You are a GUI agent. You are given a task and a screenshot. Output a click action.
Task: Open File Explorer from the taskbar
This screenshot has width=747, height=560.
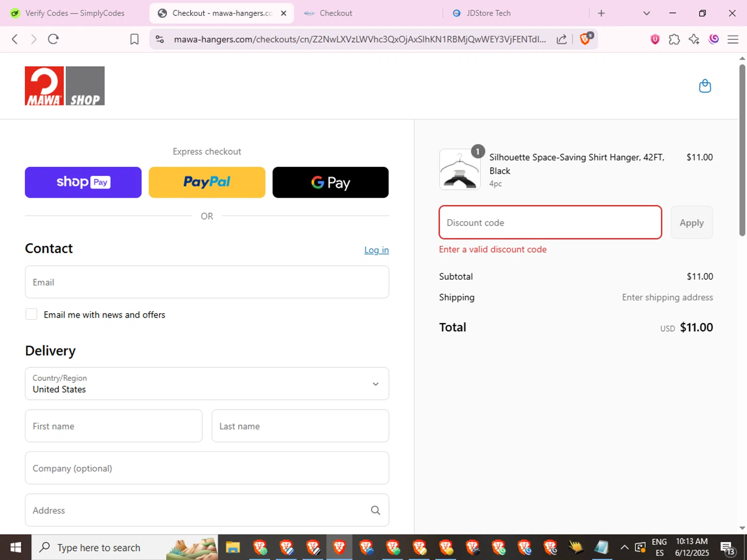[233, 548]
